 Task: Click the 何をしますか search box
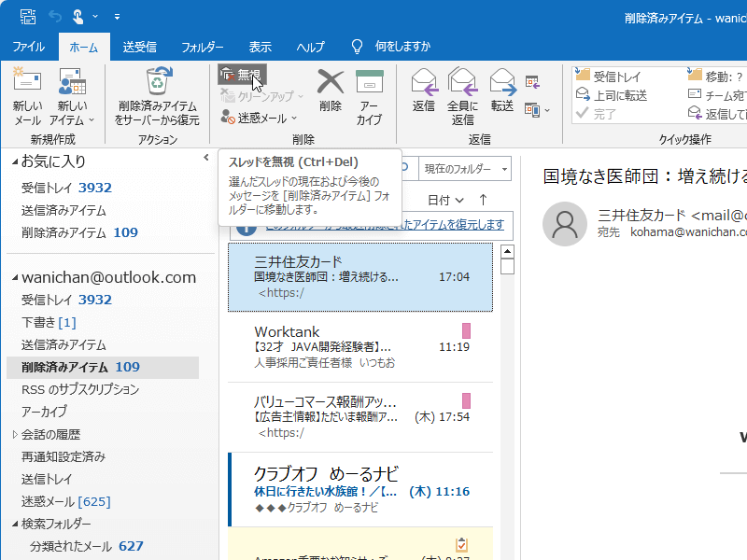point(402,46)
